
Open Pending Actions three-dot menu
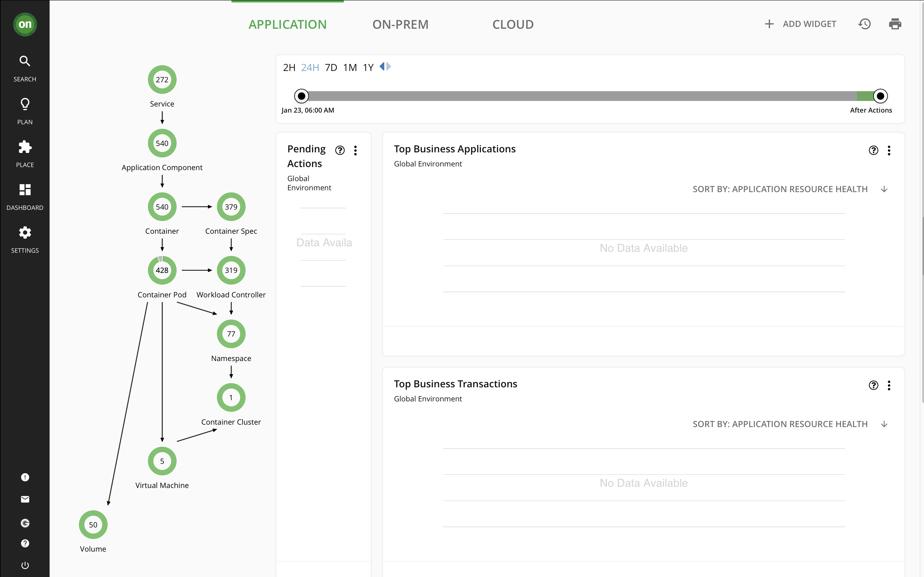(x=355, y=150)
